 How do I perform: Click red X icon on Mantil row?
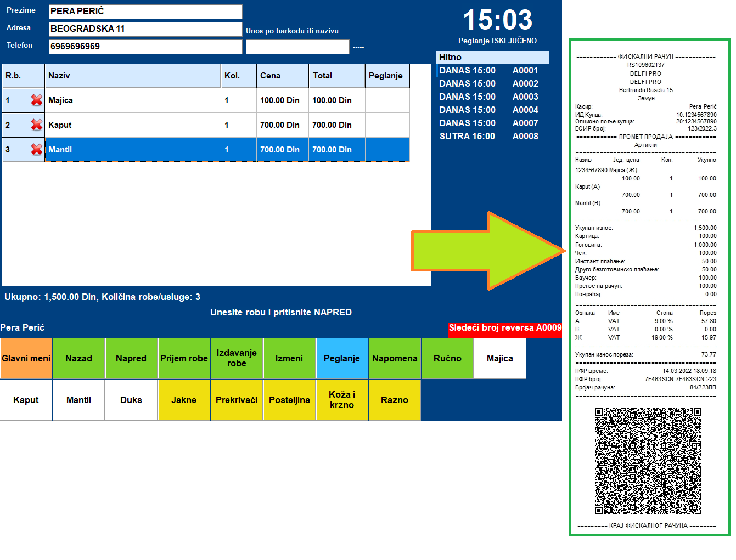pos(36,150)
